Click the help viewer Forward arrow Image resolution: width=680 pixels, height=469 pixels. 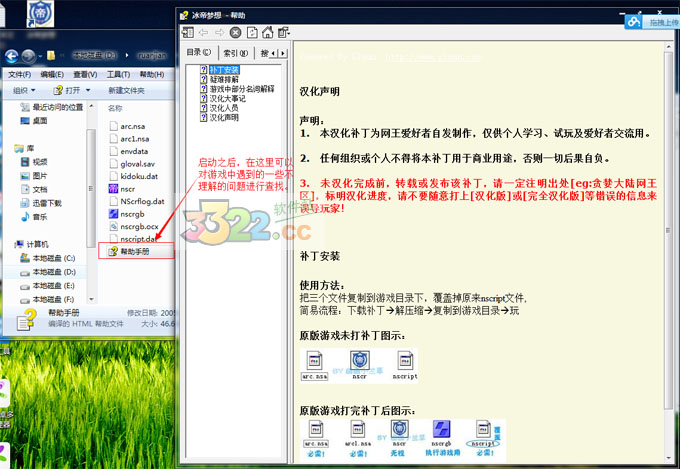[219, 32]
